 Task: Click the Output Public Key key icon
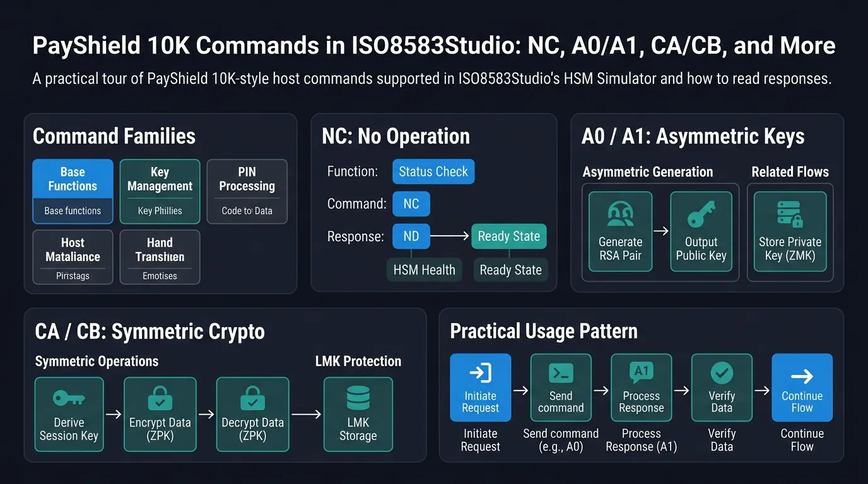coord(701,215)
